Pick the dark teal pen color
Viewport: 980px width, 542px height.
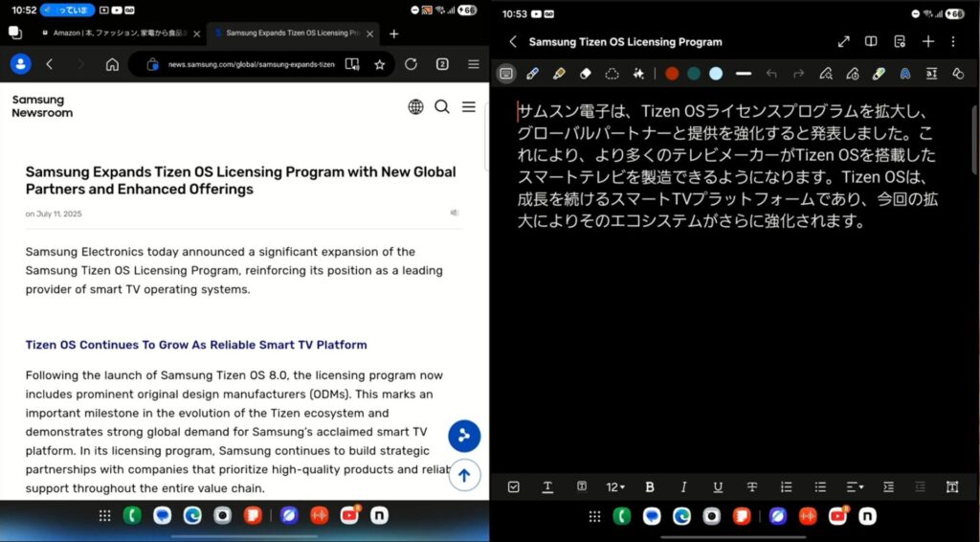pos(694,74)
